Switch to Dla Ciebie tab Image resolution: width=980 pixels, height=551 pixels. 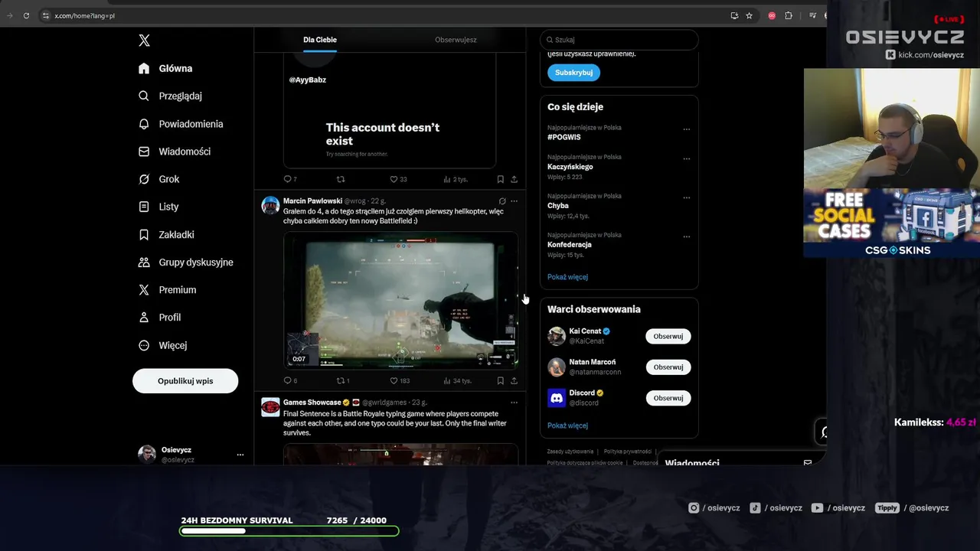pyautogui.click(x=320, y=40)
